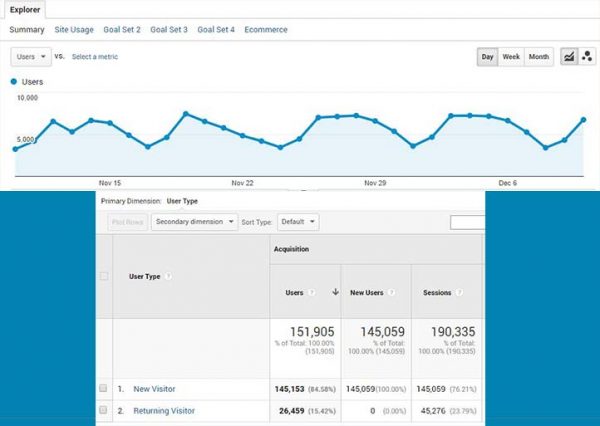Viewport: 600px width, 426px height.
Task: Tick the select-all rows checkbox in header
Action: tap(104, 276)
